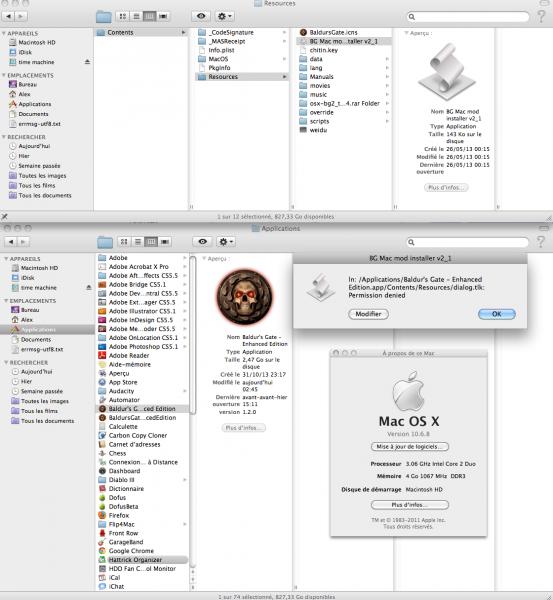Viewport: 553px width, 600px height.
Task: Select the Contents folder
Action: [x=141, y=33]
